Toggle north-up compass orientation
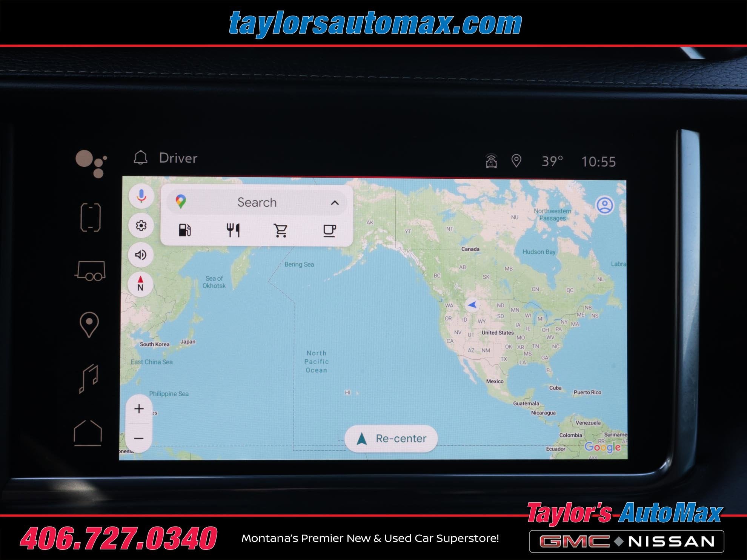The height and width of the screenshot is (560, 747). point(140,284)
